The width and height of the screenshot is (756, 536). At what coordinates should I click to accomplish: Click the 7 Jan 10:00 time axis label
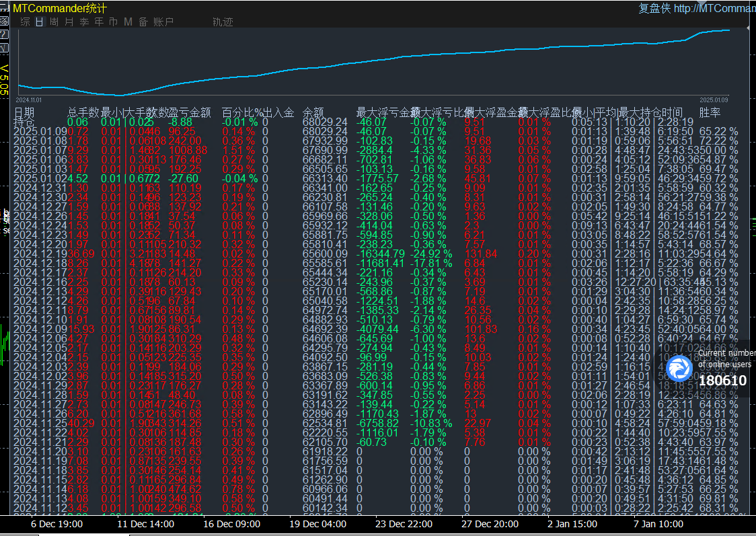click(658, 524)
